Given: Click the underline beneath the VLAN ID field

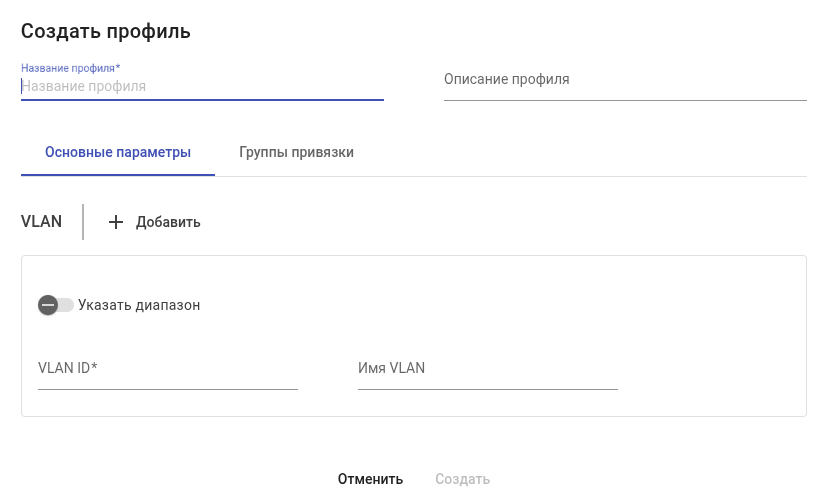Looking at the screenshot, I should click(167, 388).
